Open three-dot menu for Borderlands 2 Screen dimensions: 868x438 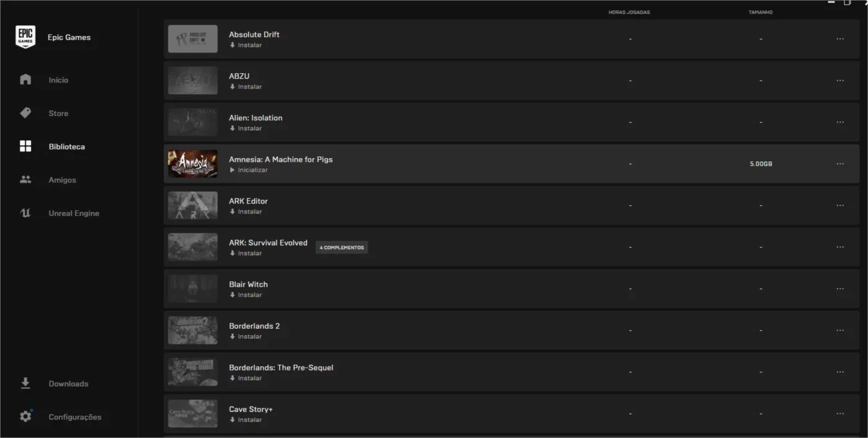click(x=840, y=330)
